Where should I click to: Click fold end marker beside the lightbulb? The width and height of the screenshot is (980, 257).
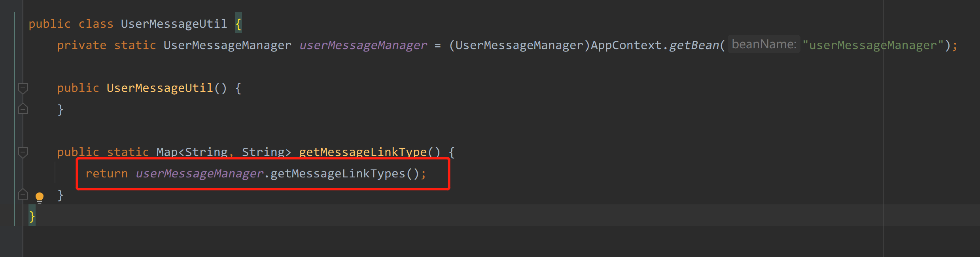point(23,194)
